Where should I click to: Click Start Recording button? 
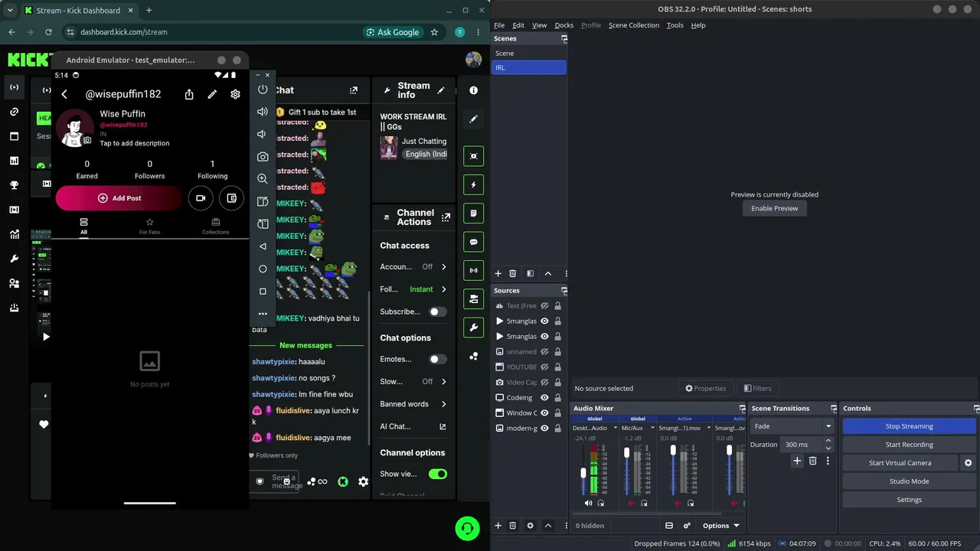point(909,445)
